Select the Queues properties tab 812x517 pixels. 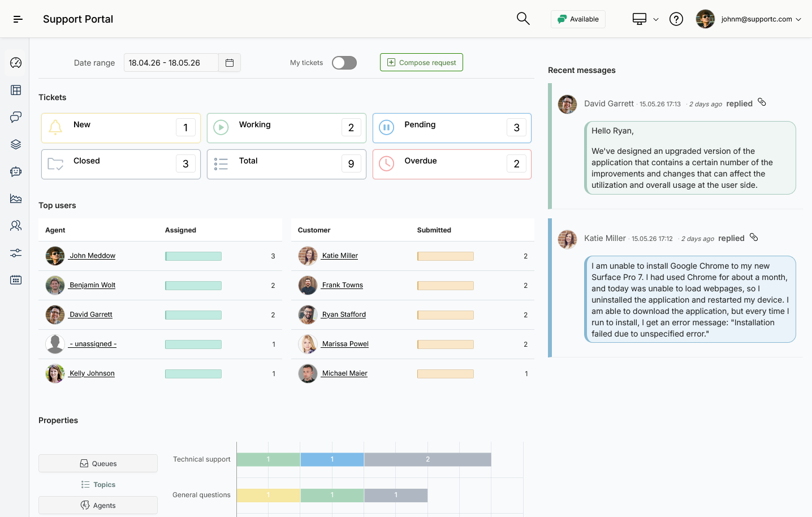tap(98, 463)
